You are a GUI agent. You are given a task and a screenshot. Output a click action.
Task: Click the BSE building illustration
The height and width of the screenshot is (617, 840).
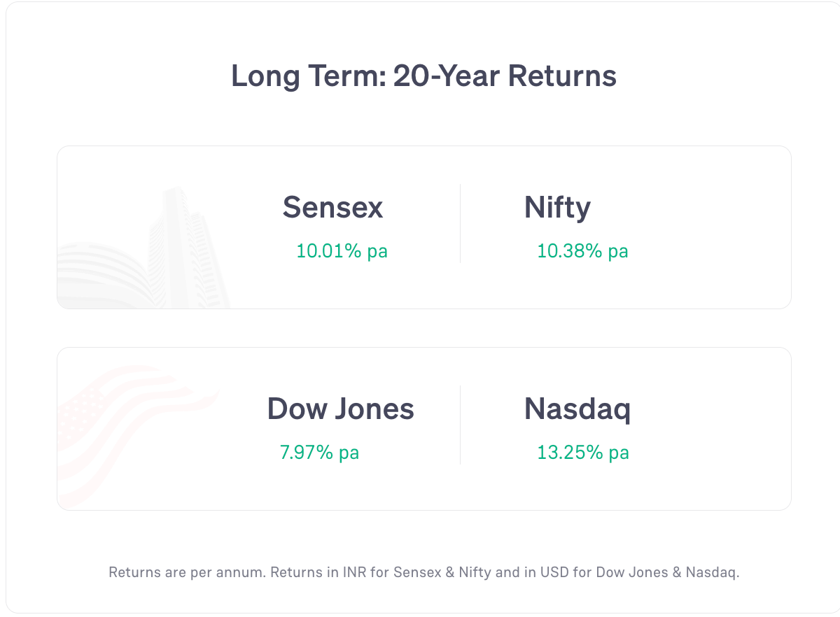pos(143,248)
